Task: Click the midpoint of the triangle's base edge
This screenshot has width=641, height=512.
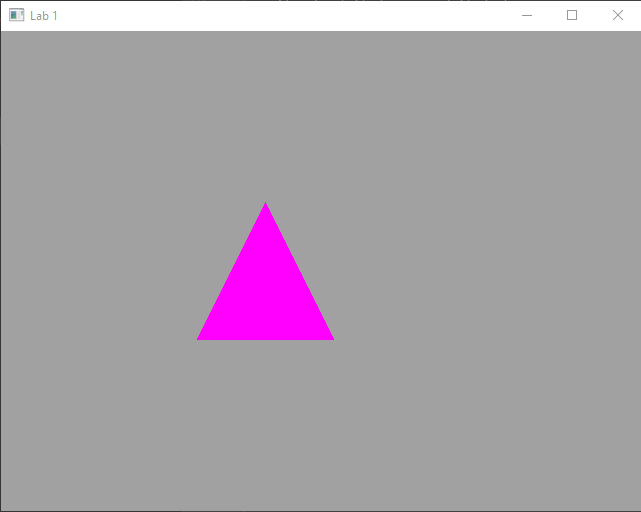Action: [265, 338]
